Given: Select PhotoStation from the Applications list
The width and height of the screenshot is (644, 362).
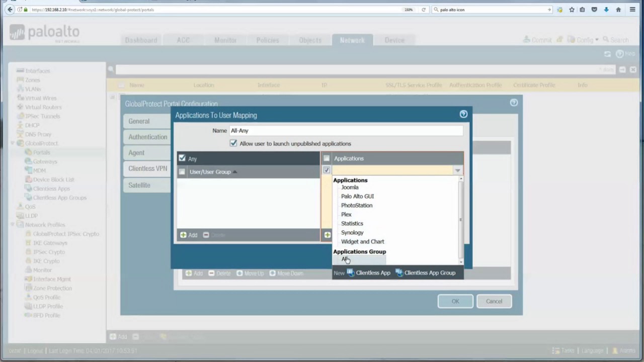Looking at the screenshot, I should 357,205.
